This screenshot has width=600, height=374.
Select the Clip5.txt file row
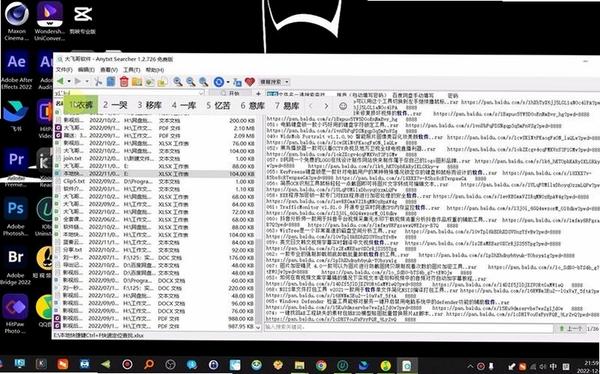[x=155, y=181]
